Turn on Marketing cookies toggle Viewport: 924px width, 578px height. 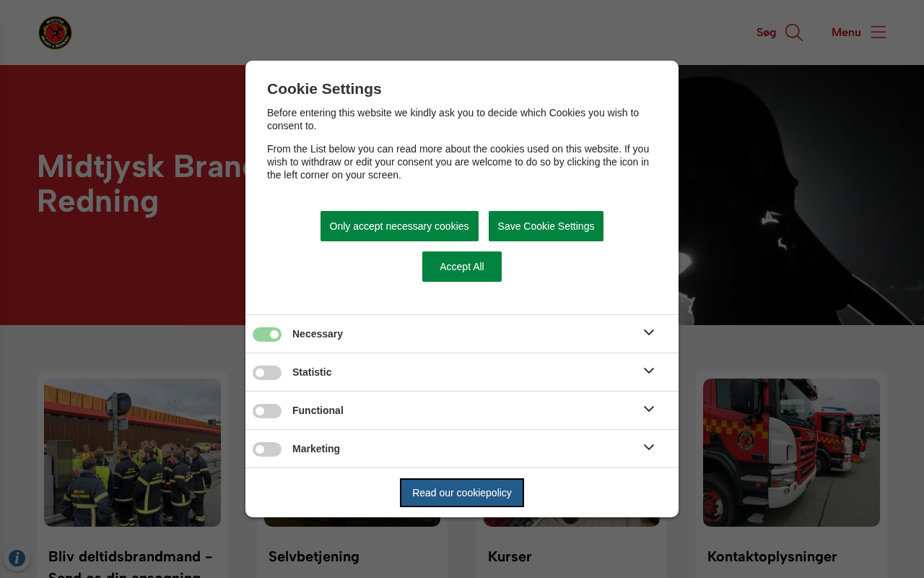point(267,449)
